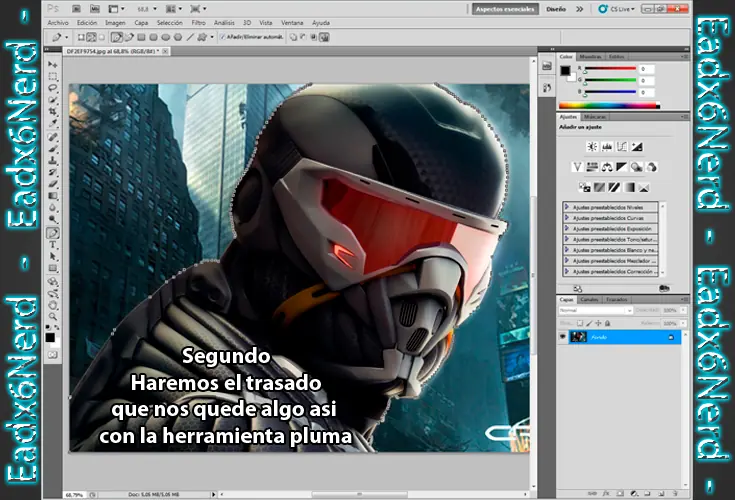Select the Move tool
This screenshot has width=735, height=500.
[52, 64]
